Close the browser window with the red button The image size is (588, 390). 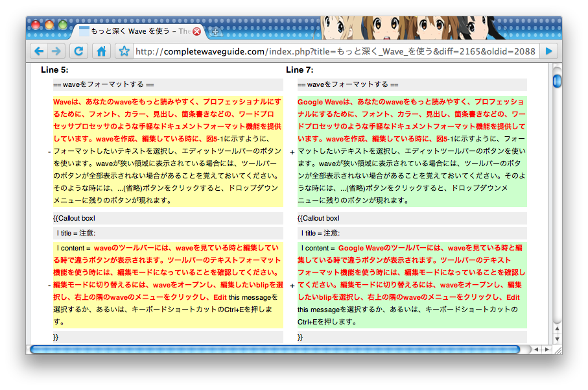tap(36, 25)
